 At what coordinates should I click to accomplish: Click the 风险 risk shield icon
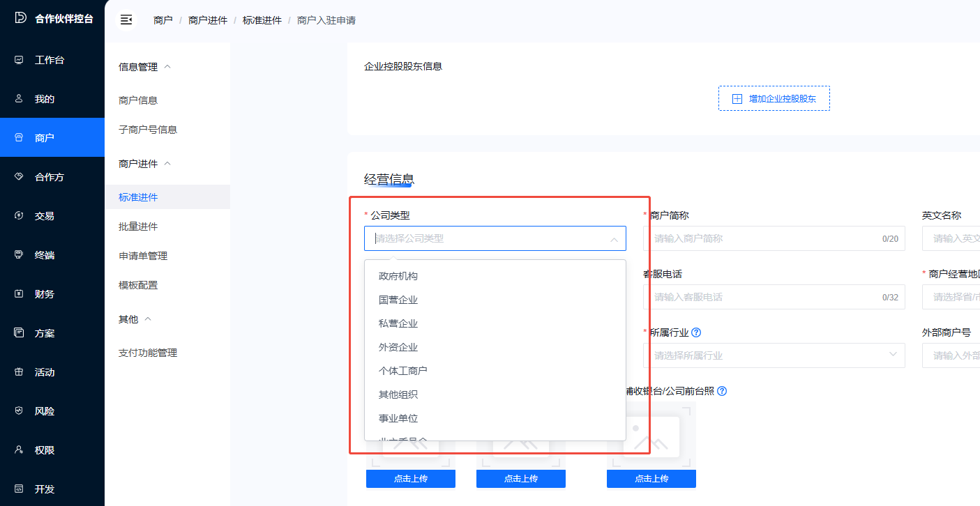click(x=20, y=411)
